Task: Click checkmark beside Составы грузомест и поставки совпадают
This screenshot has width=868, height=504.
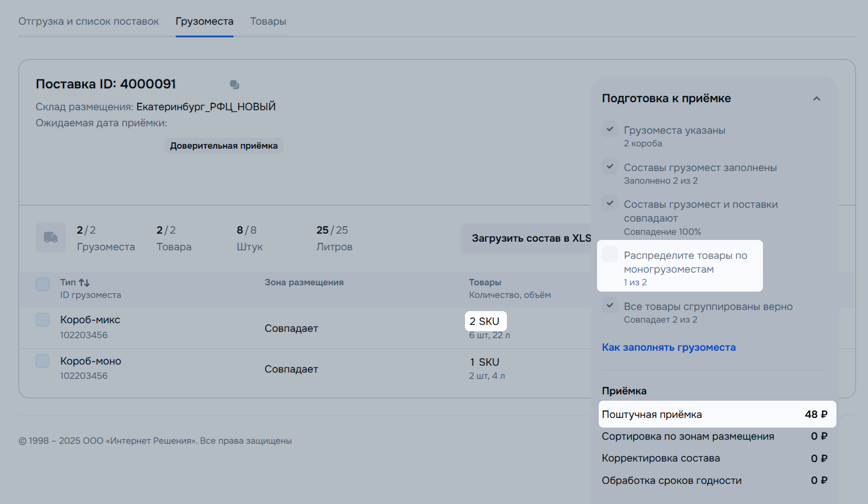Action: 610,203
